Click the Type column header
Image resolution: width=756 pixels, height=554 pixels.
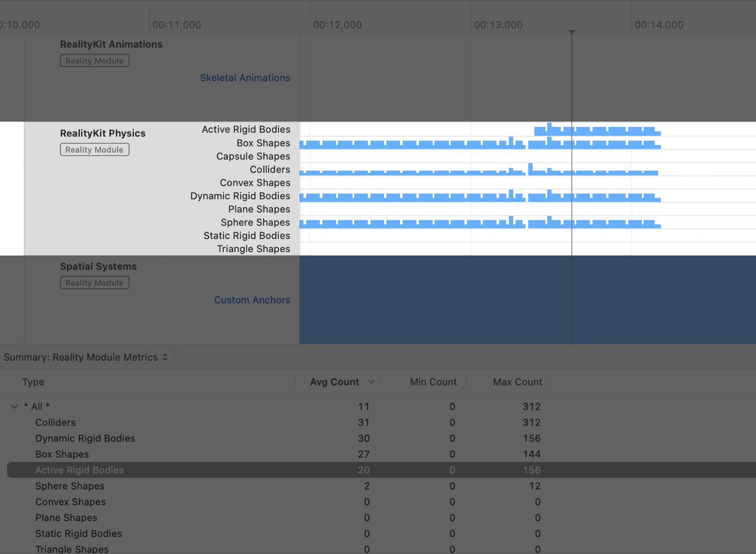point(33,381)
